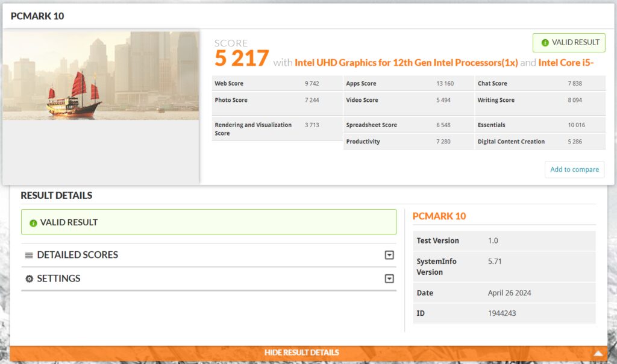Click the Essentials label

(492, 125)
